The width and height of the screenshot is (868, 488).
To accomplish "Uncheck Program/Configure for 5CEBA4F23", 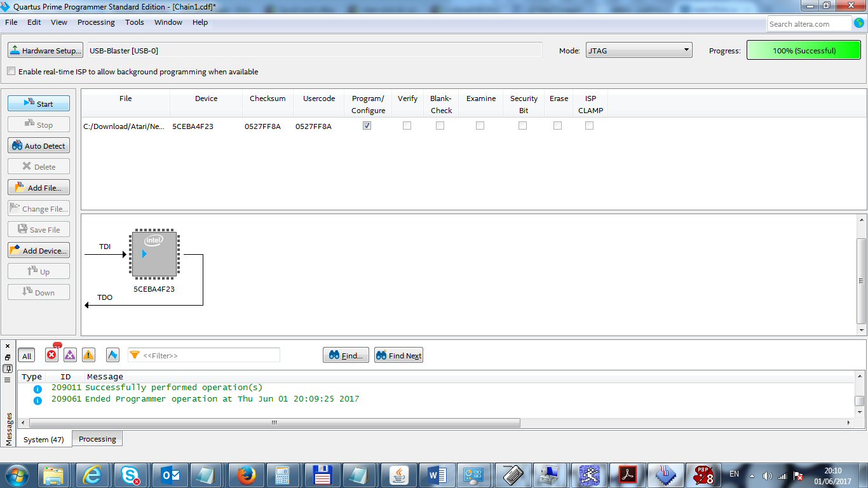I will [367, 126].
